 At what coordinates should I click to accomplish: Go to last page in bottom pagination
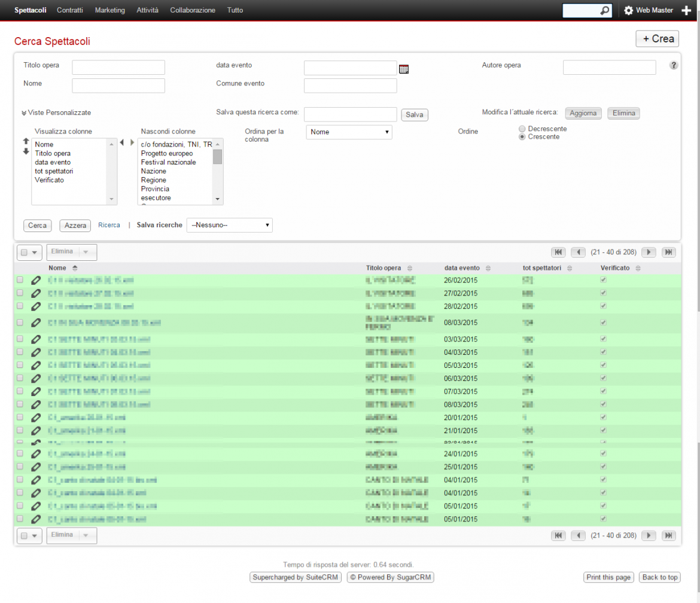click(x=668, y=535)
